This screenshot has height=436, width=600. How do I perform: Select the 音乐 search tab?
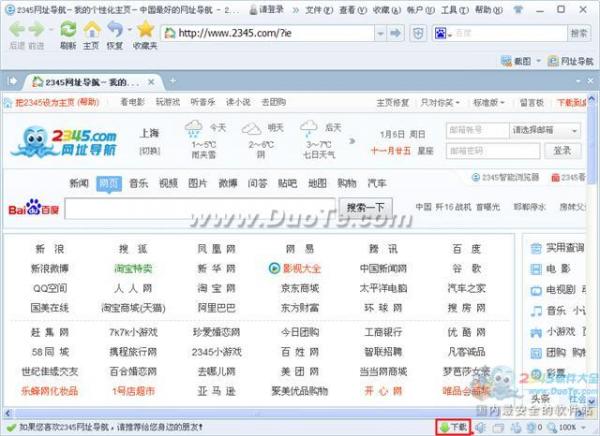coord(139,183)
